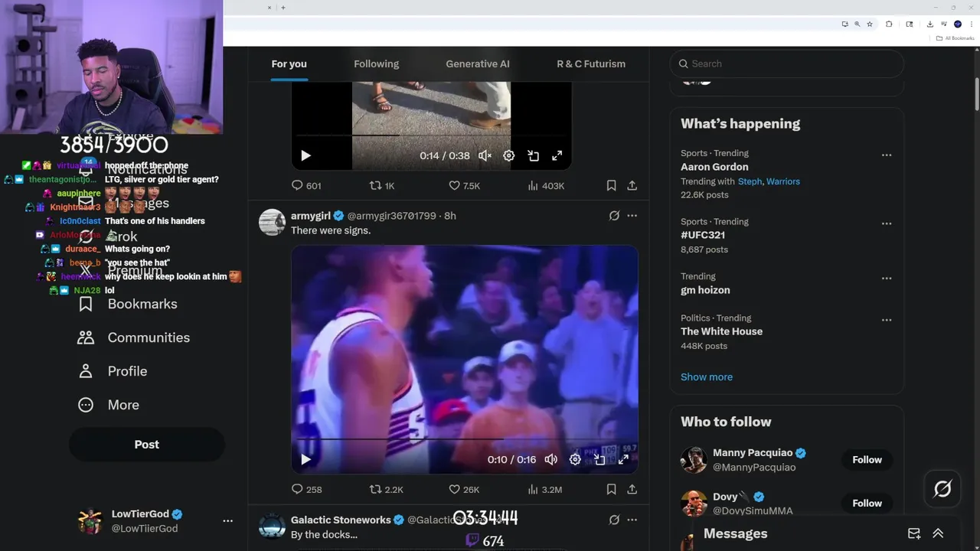The image size is (980, 551).
Task: Click Show more under What's happening
Action: tap(707, 377)
